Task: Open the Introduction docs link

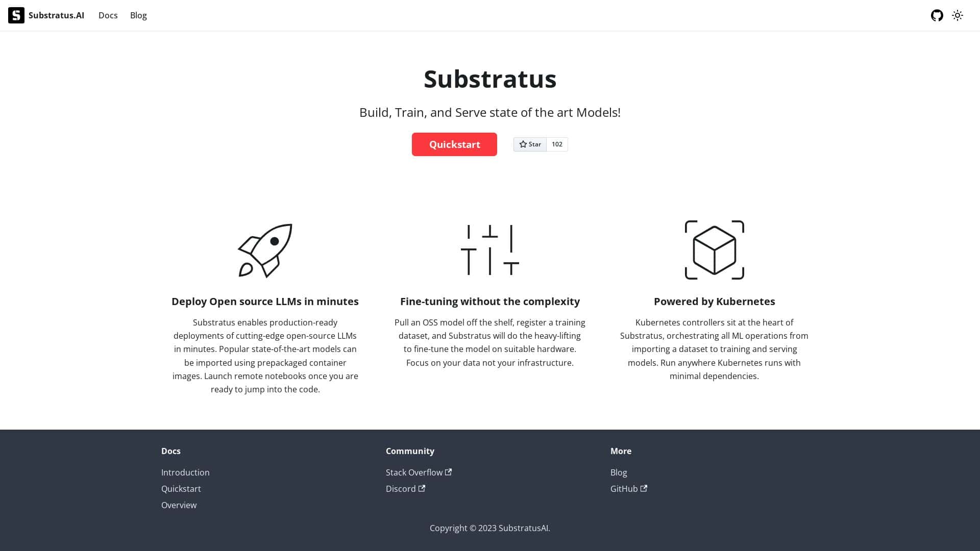Action: coord(185,472)
